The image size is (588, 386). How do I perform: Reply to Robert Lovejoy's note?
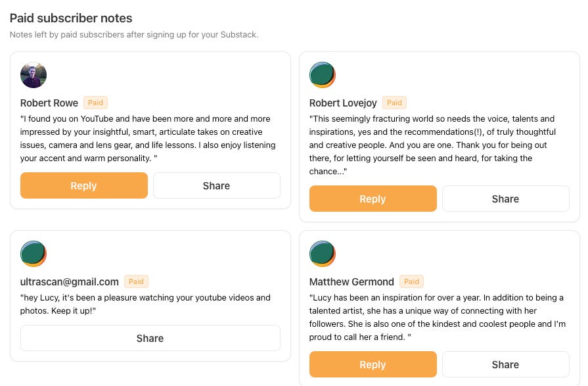coord(373,199)
